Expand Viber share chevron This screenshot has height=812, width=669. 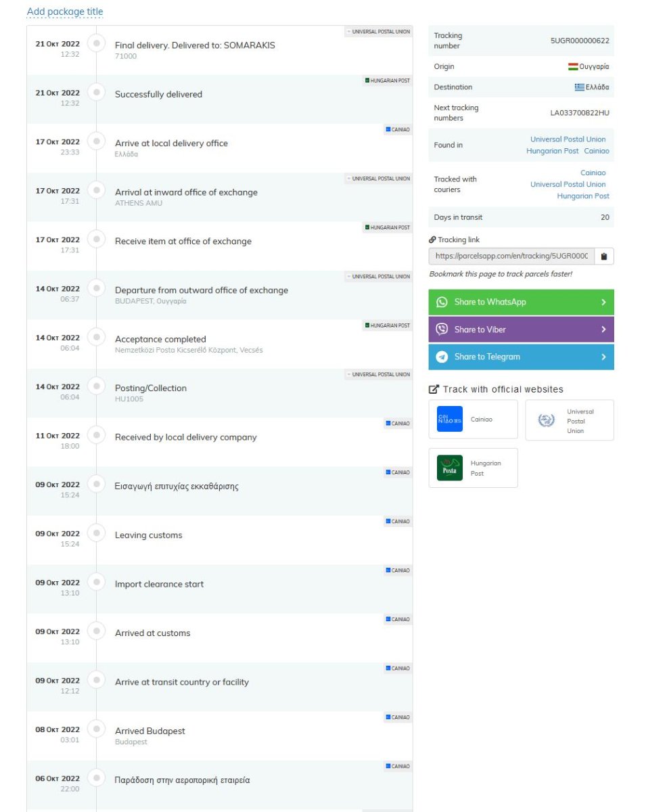(603, 330)
